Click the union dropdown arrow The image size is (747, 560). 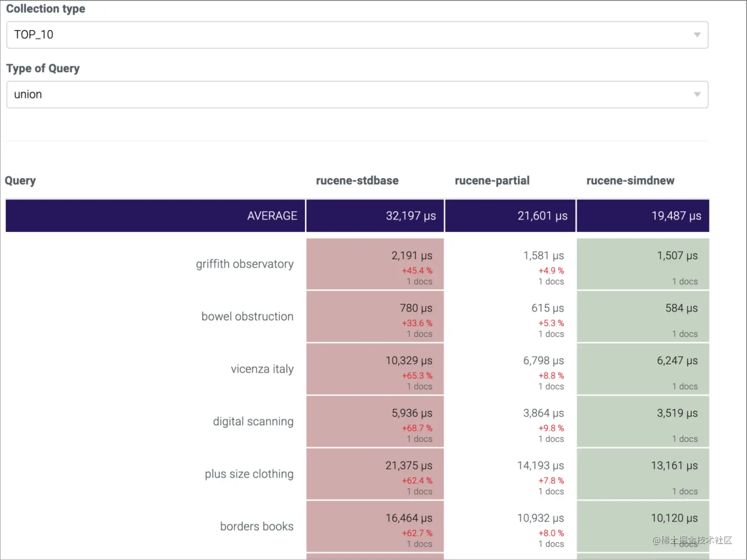coord(697,95)
